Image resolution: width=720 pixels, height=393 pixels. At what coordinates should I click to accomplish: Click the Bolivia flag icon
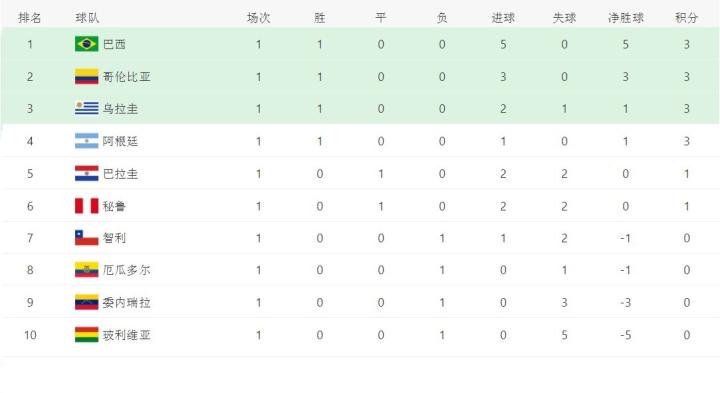tap(86, 335)
